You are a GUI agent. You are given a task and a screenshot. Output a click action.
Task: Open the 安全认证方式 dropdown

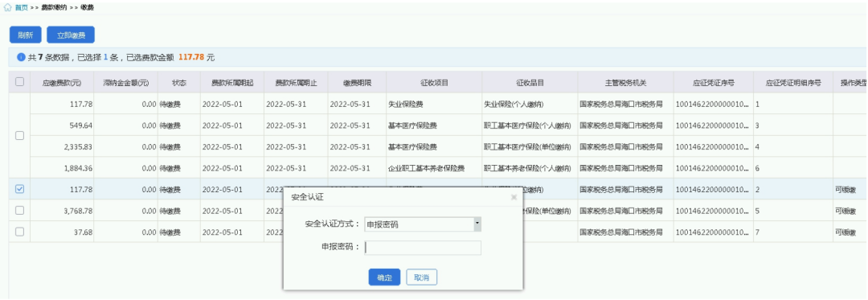(423, 224)
